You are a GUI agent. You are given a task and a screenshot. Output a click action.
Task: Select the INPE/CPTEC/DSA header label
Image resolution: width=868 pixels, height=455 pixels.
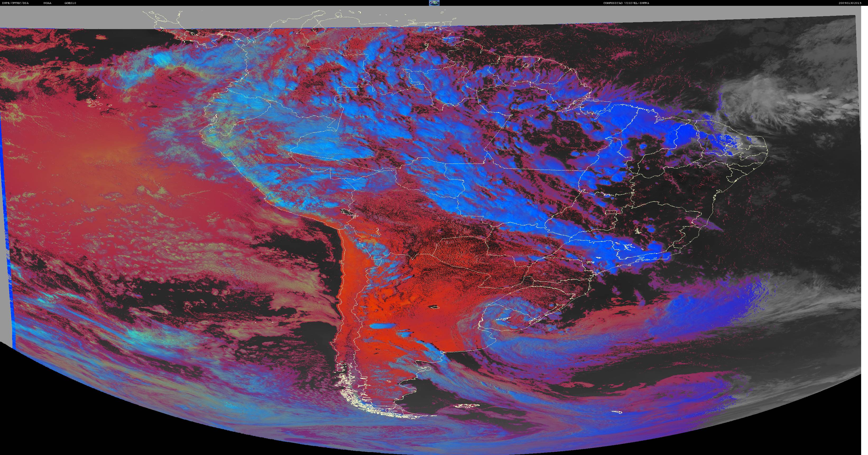click(x=15, y=3)
